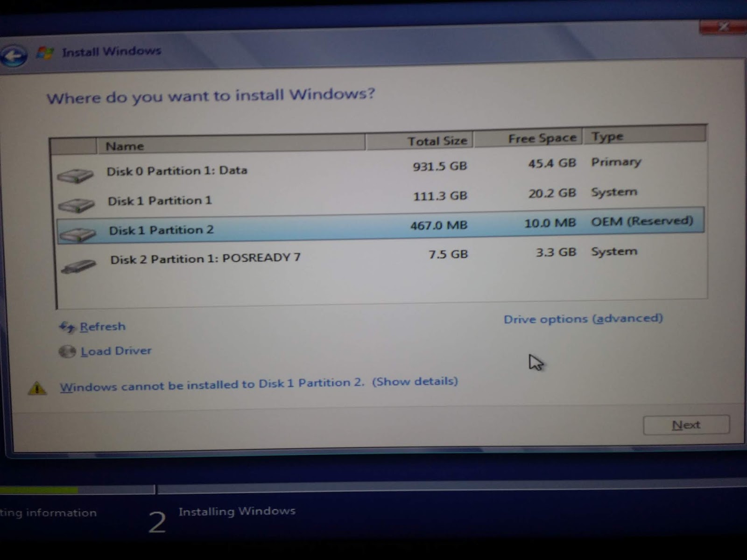Click the OEM (Reserved) type cell
Viewport: 747px width, 560px height.
(642, 221)
